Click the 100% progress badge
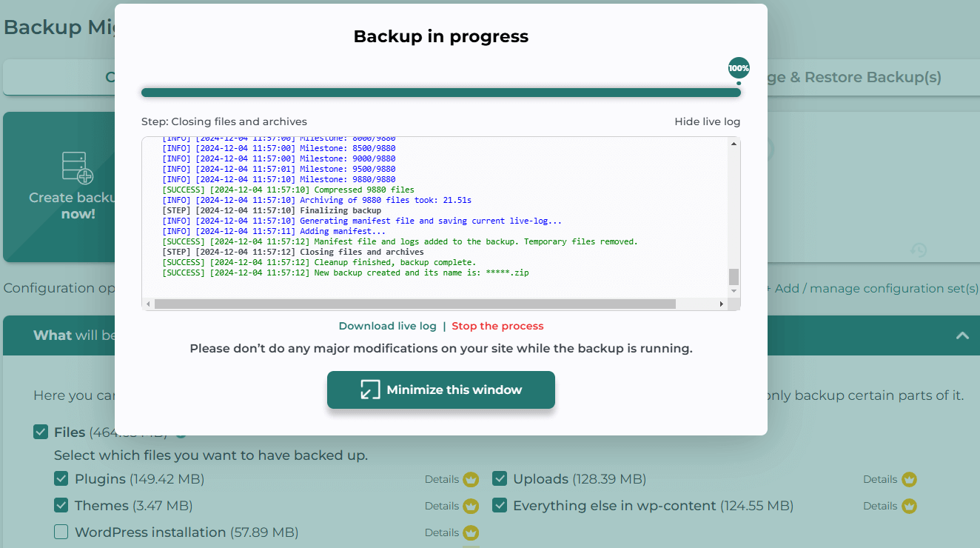980x548 pixels. click(x=739, y=67)
